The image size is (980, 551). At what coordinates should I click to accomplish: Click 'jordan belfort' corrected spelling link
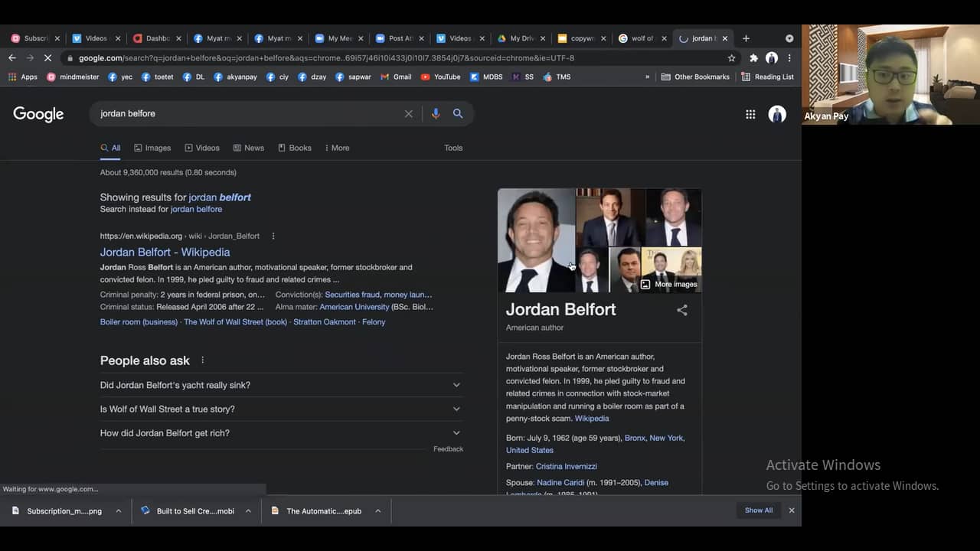click(x=220, y=197)
